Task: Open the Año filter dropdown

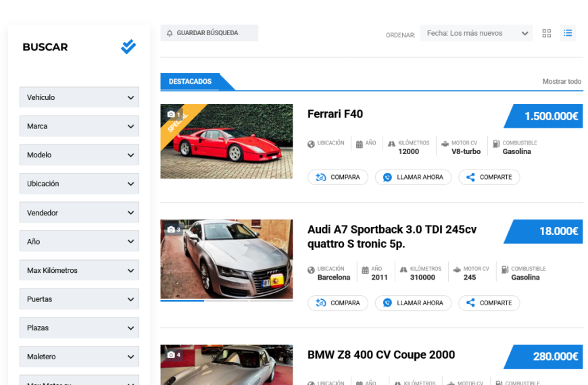Action: 79,241
